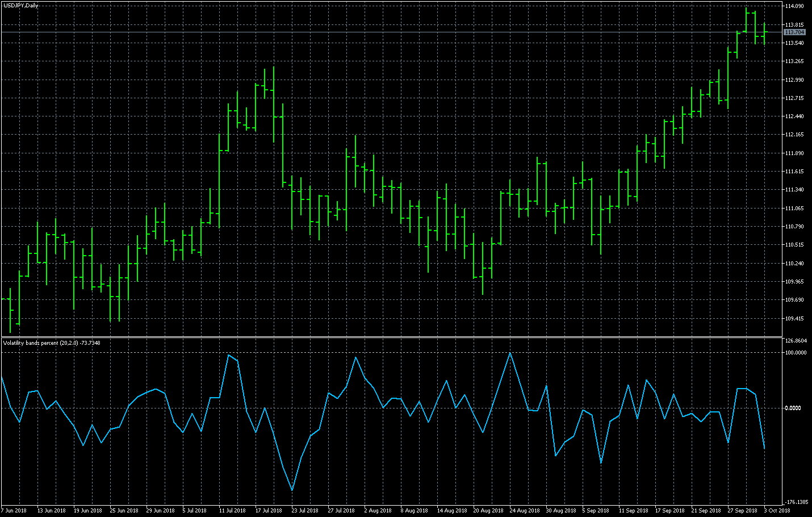The height and width of the screenshot is (517, 812).
Task: Click the 100.0000 indicator level label
Action: pos(796,353)
